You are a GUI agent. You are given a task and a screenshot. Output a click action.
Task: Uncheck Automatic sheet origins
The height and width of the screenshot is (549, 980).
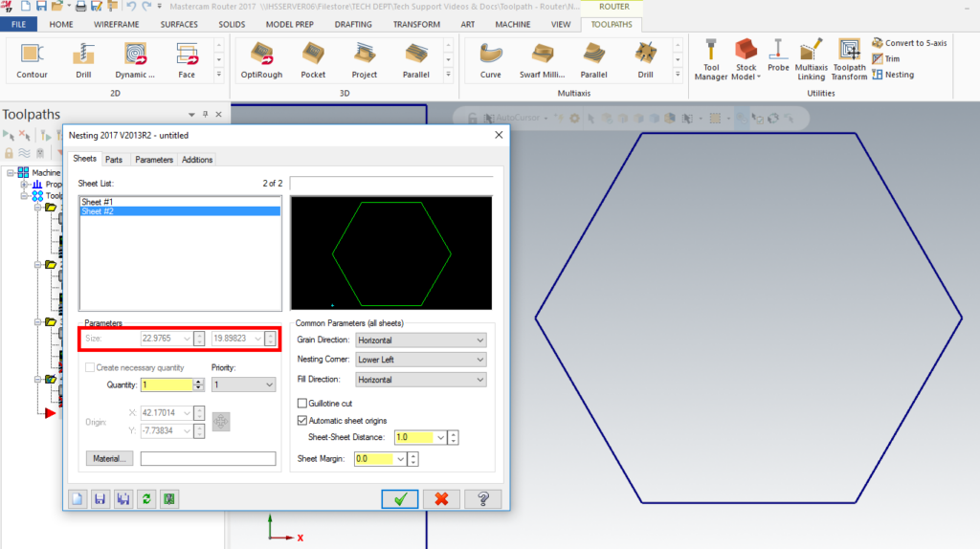tap(302, 420)
